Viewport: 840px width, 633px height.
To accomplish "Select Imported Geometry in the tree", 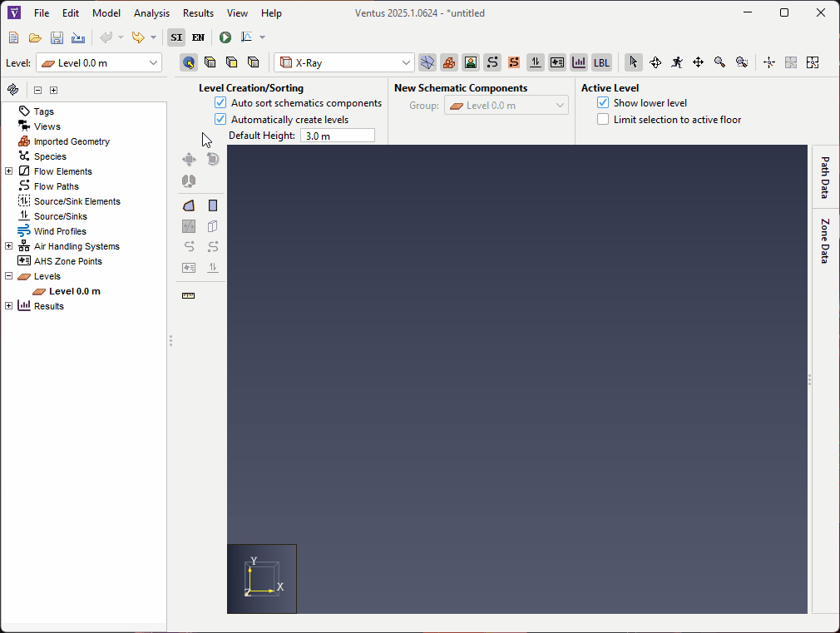I will click(72, 141).
